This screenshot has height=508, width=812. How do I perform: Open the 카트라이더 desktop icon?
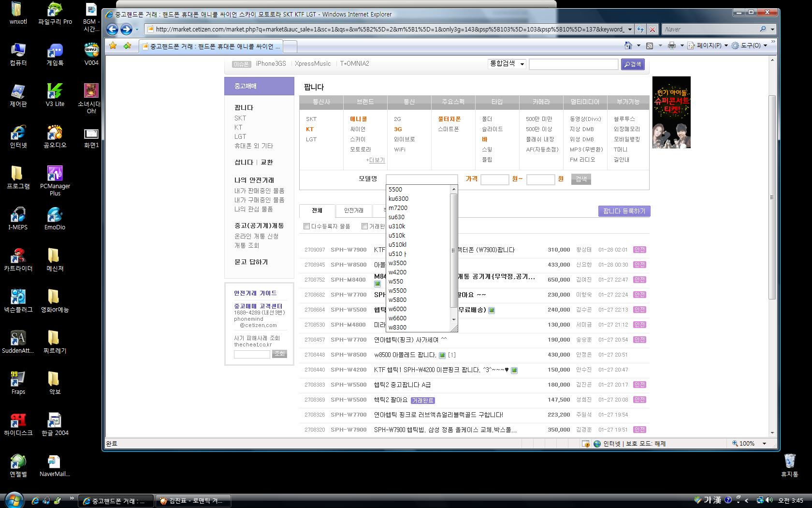18,260
